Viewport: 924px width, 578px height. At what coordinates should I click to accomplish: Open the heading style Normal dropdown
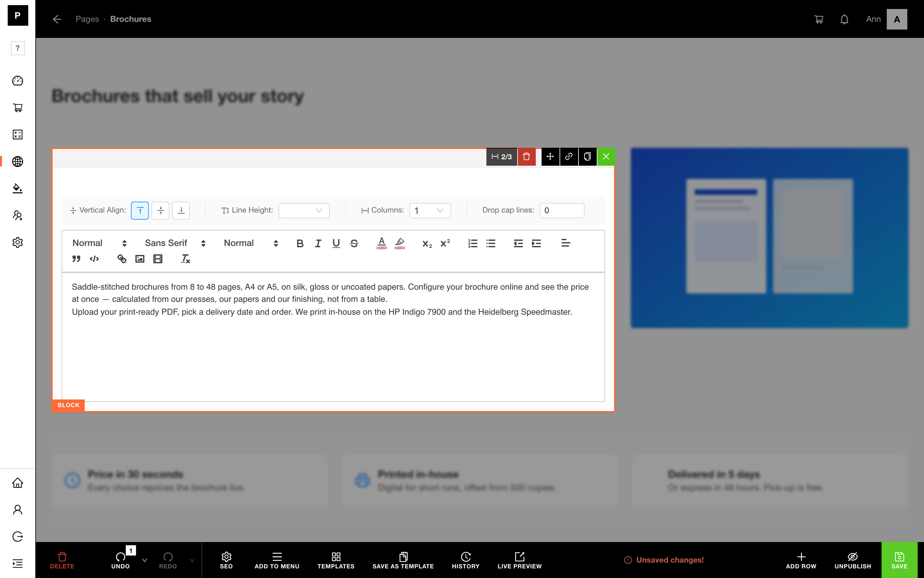tap(99, 243)
